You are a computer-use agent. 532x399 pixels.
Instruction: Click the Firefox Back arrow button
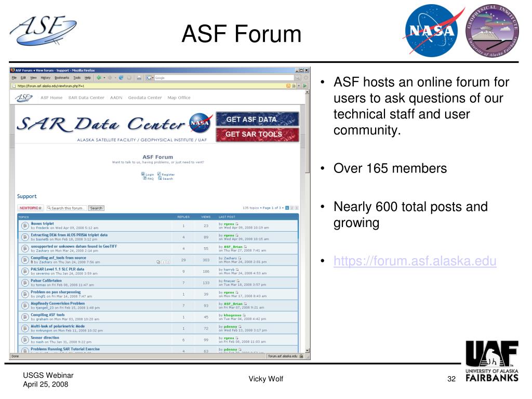pos(99,78)
